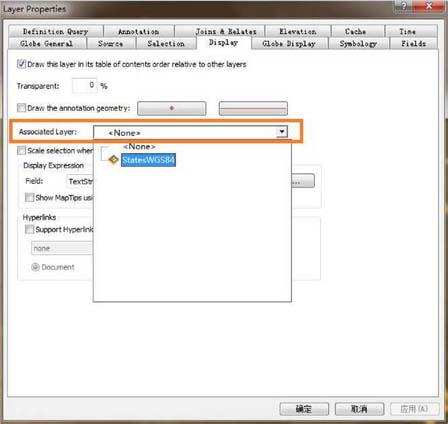
Task: Open the point marker symbol button
Action: [172, 108]
